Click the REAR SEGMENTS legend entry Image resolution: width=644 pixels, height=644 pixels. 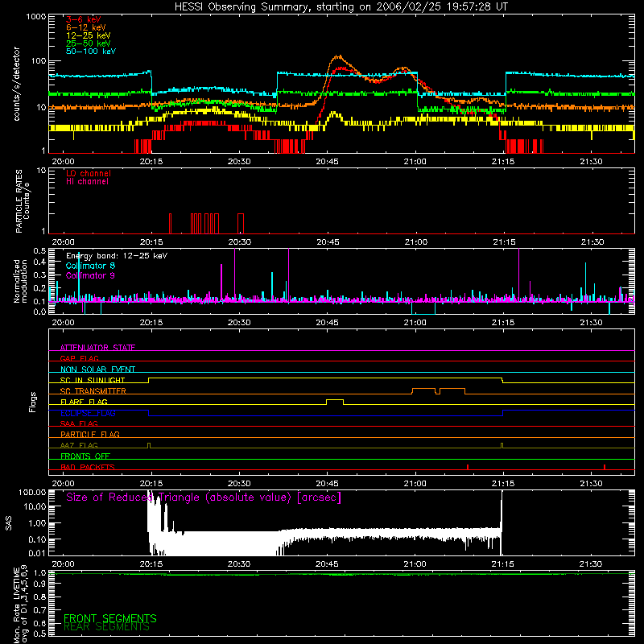pyautogui.click(x=107, y=626)
